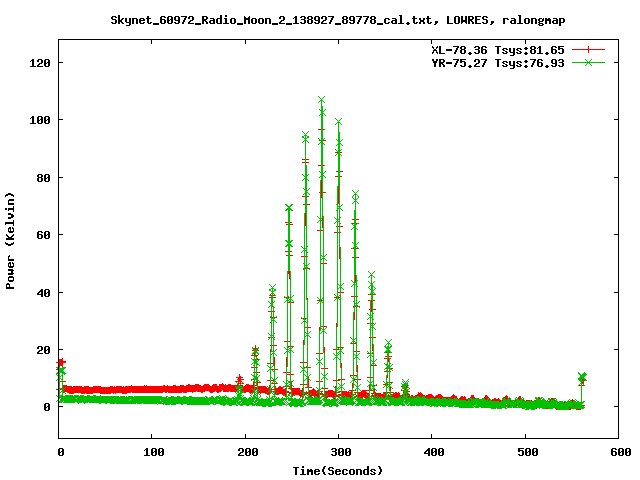640x480 pixels.
Task: Click the 40 tick label on y-axis
Action: tap(43, 293)
